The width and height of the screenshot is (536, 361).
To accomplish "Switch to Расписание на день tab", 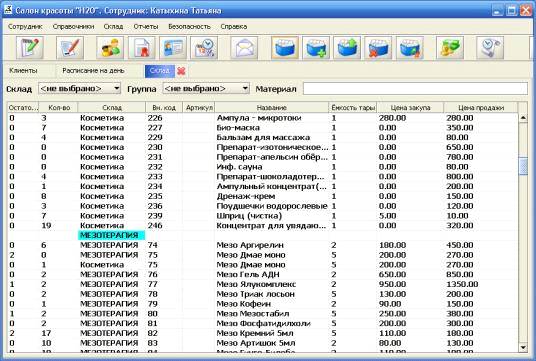I will coord(93,71).
